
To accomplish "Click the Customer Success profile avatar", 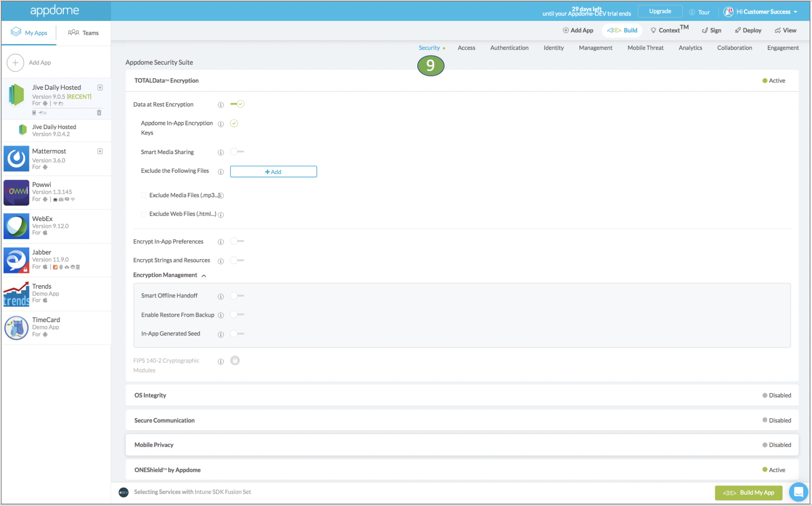I will pos(728,12).
